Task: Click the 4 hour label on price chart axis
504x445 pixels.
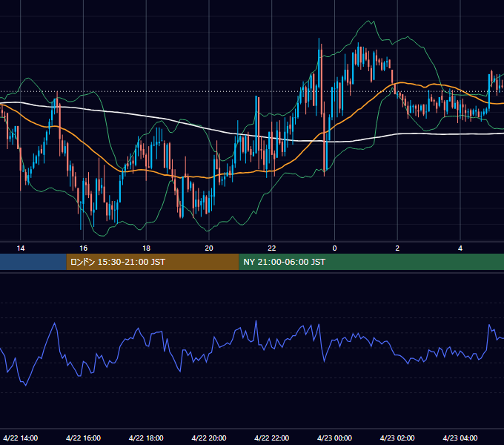Action: pyautogui.click(x=460, y=248)
